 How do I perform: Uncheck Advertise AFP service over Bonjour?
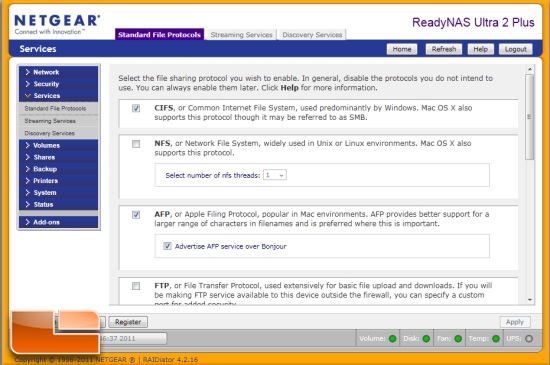167,246
